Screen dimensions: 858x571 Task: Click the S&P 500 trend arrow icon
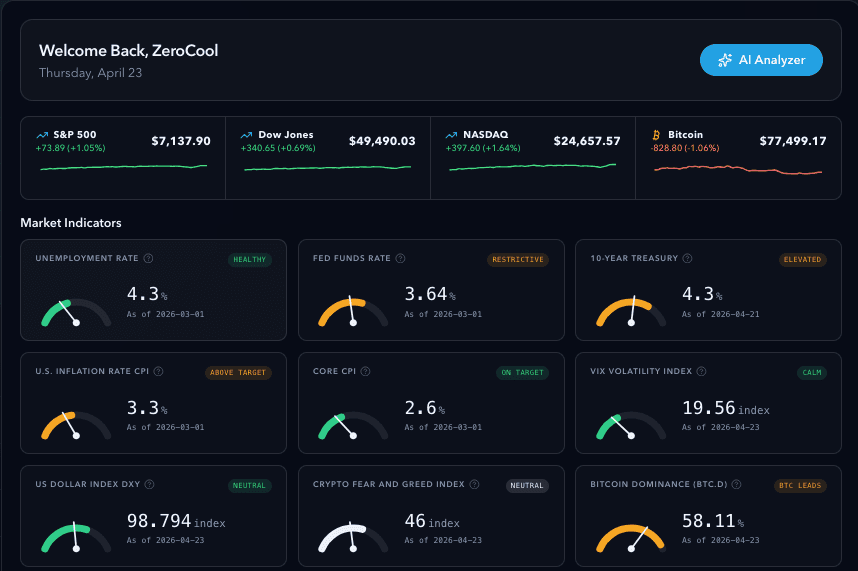pos(42,135)
